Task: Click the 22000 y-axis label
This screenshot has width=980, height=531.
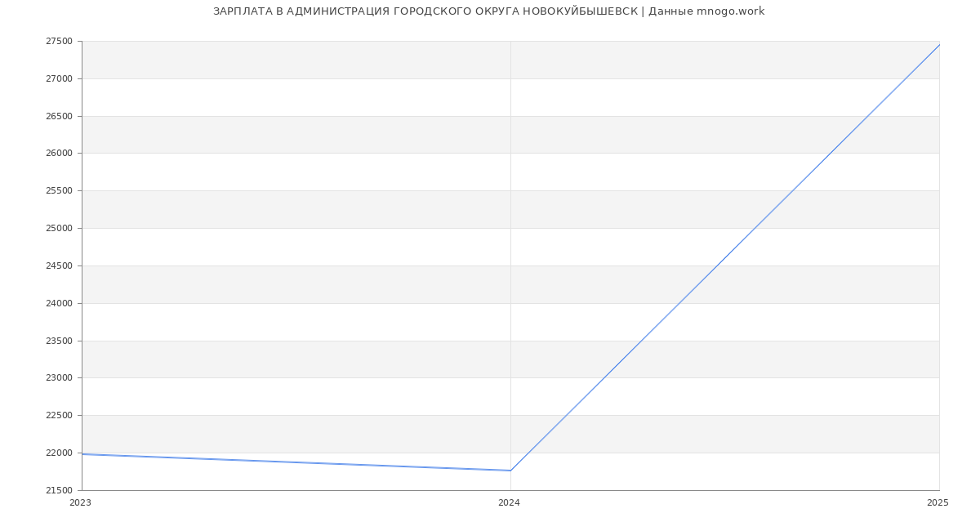Action: 59,453
